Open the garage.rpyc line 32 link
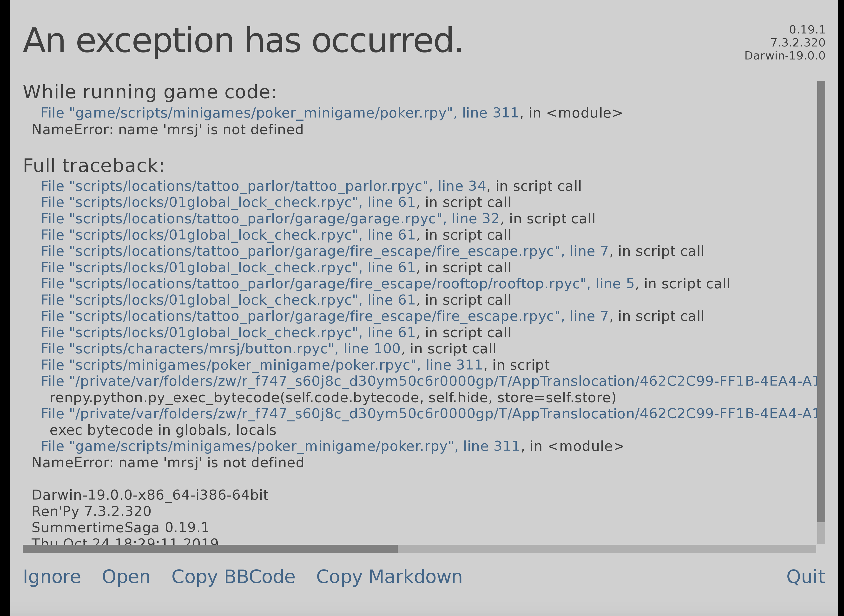844x616 pixels. pos(270,218)
